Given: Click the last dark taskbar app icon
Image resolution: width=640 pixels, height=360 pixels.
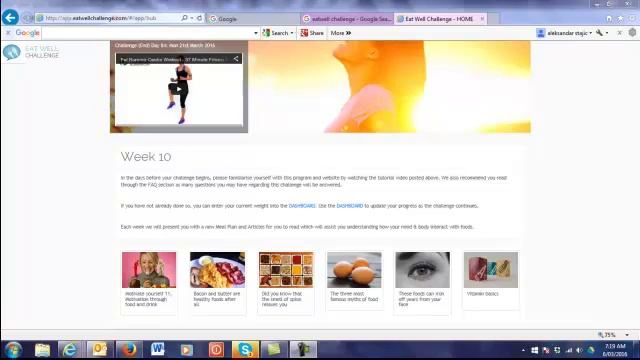Looking at the screenshot, I should click(303, 350).
